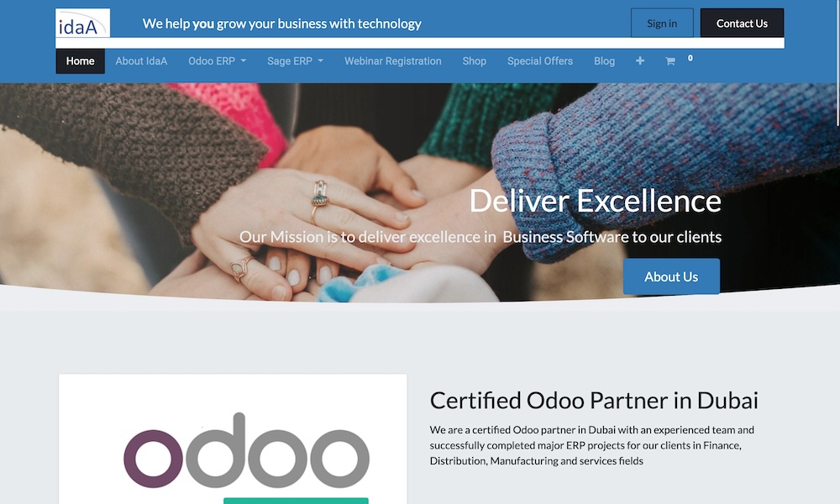The image size is (840, 504).
Task: Click the idaA logo in the header
Action: coord(82,23)
